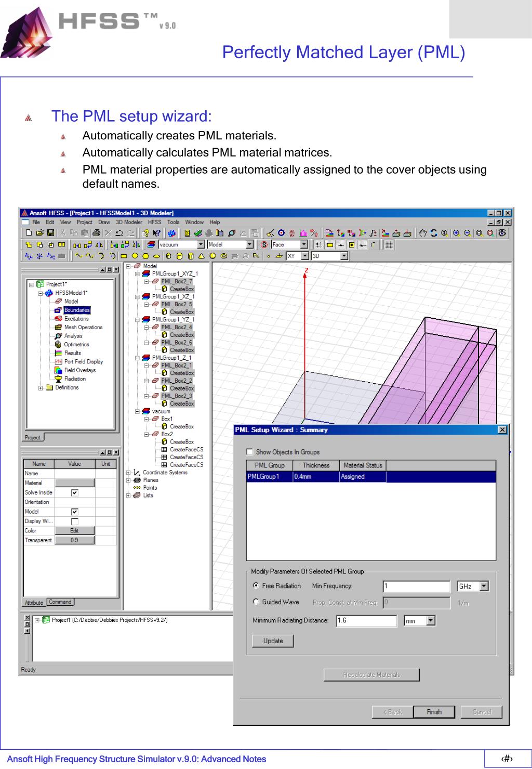Open the Tools menu
The image size is (532, 769).
173,222
